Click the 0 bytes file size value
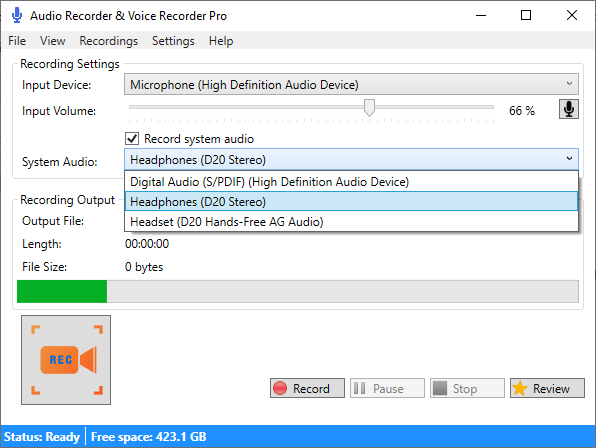This screenshot has width=596, height=448. coord(144,267)
